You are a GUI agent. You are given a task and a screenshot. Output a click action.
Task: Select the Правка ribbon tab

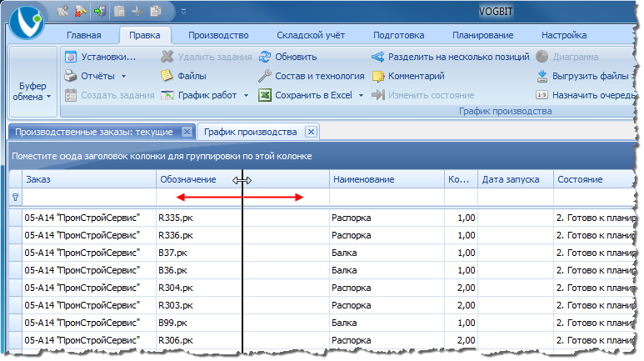pos(145,35)
